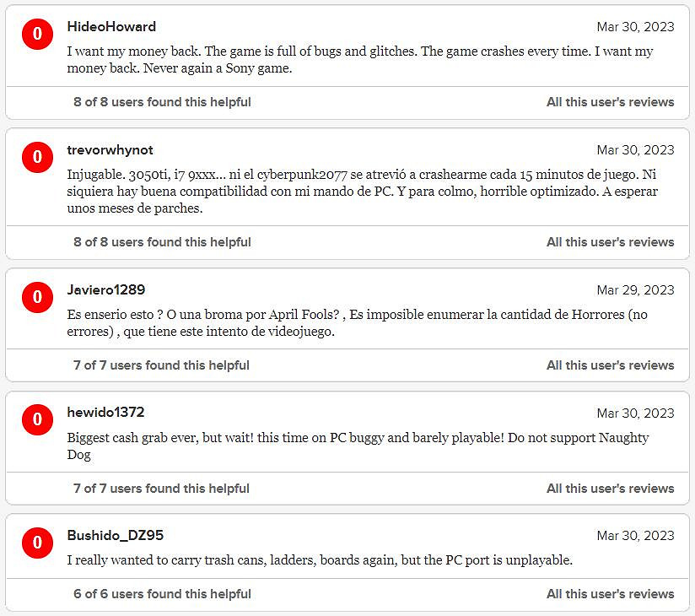
Task: Click Javiero1289's red zero score badge
Action: pos(37,297)
